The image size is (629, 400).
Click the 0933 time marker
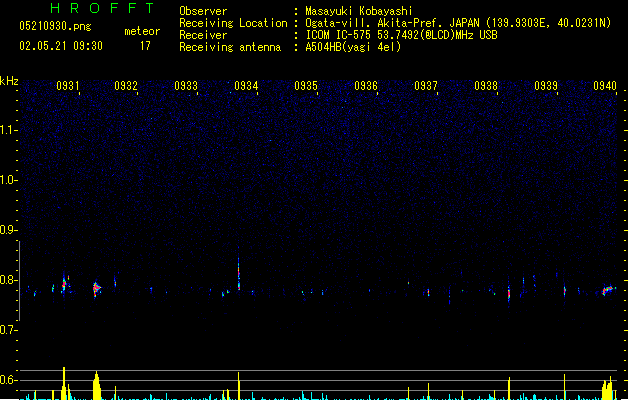click(x=186, y=86)
